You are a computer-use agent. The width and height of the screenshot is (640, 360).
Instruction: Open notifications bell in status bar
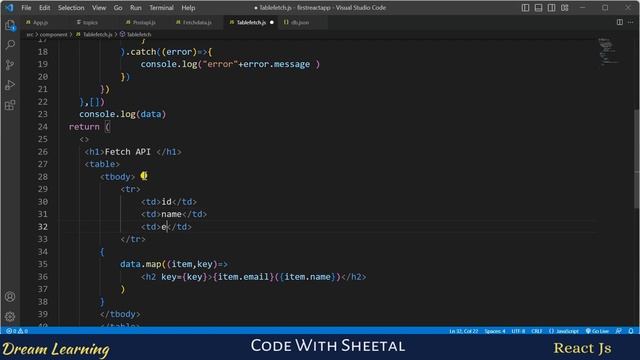(x=631, y=331)
